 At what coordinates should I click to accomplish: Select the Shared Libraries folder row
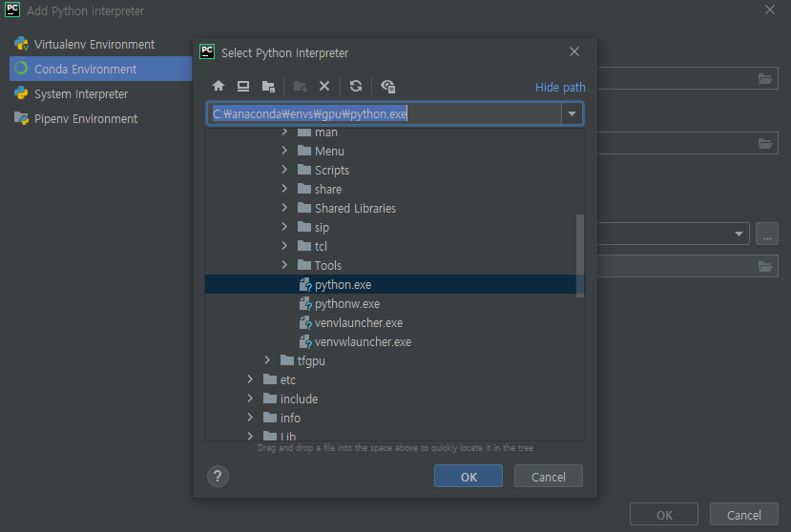click(x=390, y=208)
